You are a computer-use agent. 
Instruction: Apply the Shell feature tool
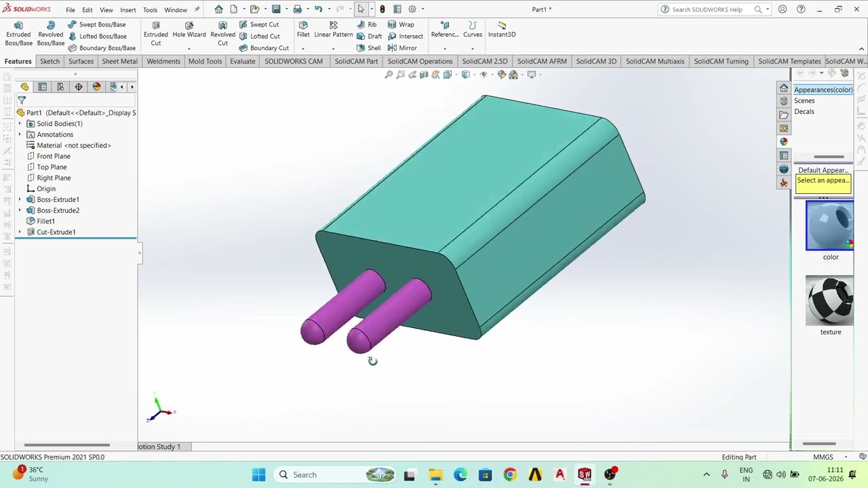[x=368, y=48]
